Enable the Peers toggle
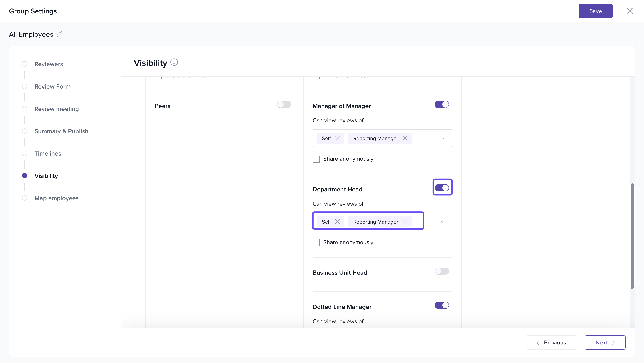The height and width of the screenshot is (363, 644). [284, 104]
